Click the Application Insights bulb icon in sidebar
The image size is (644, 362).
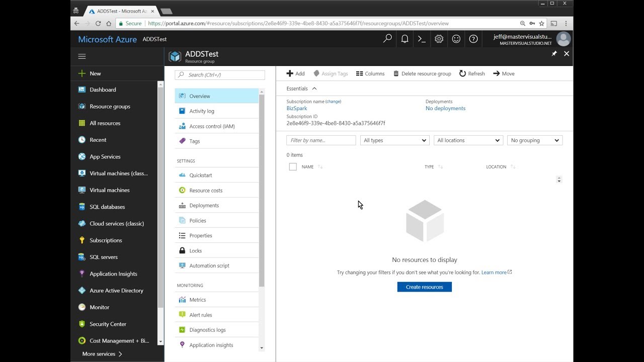[x=82, y=274]
